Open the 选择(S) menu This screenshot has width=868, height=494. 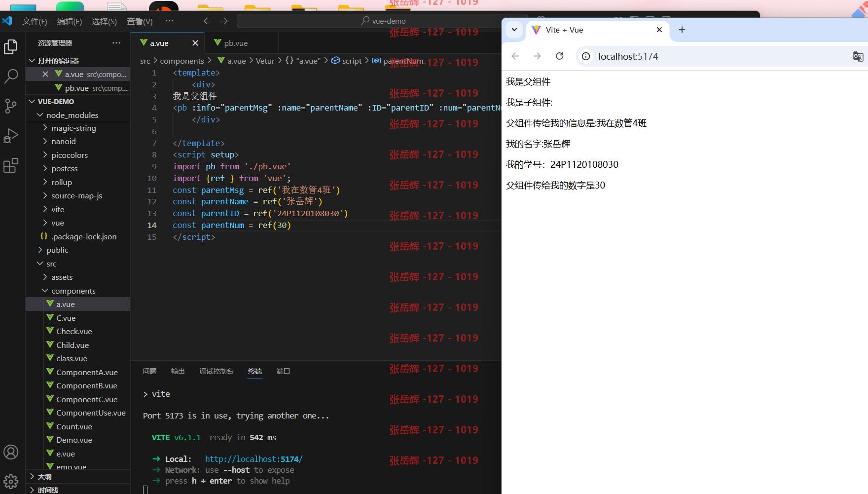point(105,21)
